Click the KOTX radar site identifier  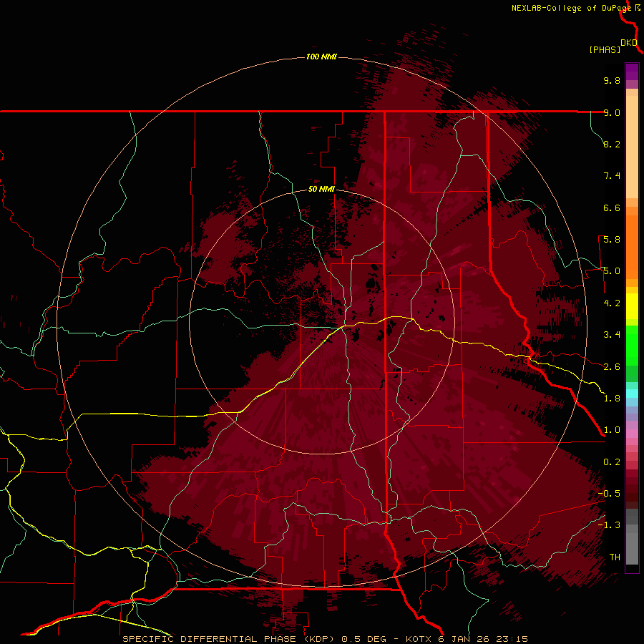coord(419,639)
